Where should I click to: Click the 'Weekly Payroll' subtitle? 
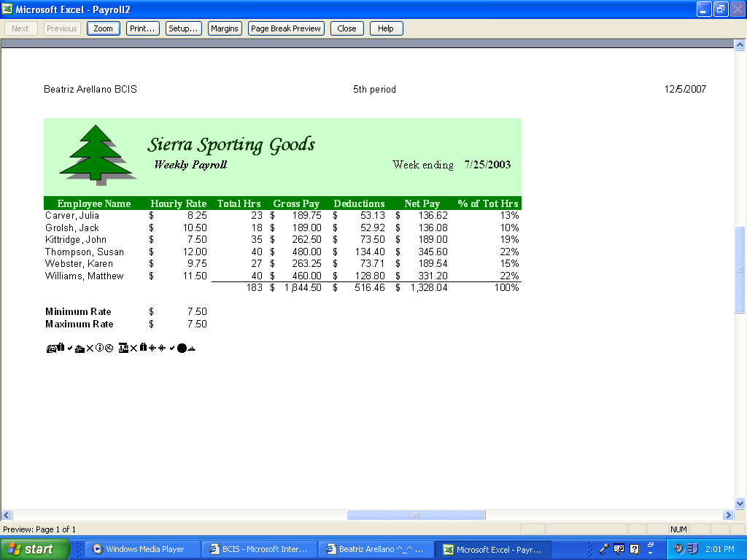(190, 165)
